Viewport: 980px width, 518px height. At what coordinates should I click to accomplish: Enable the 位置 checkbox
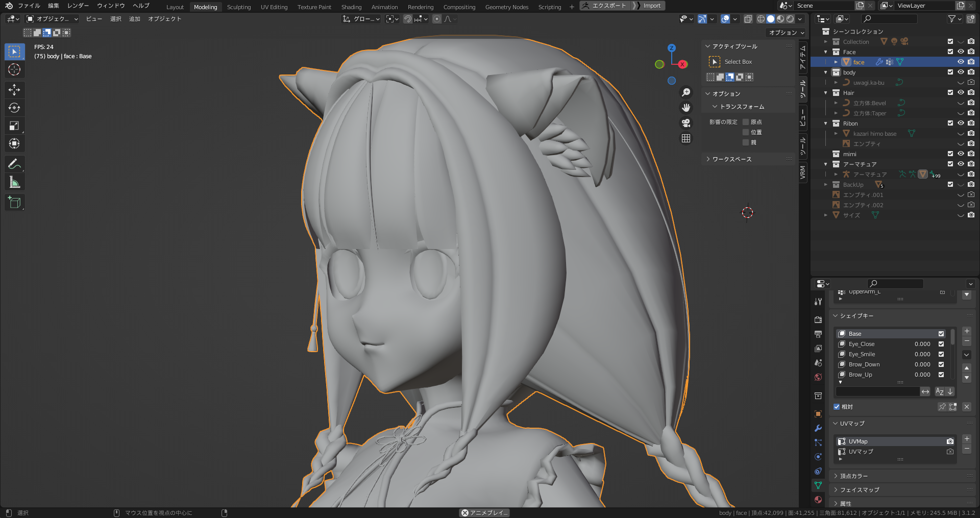[746, 132]
